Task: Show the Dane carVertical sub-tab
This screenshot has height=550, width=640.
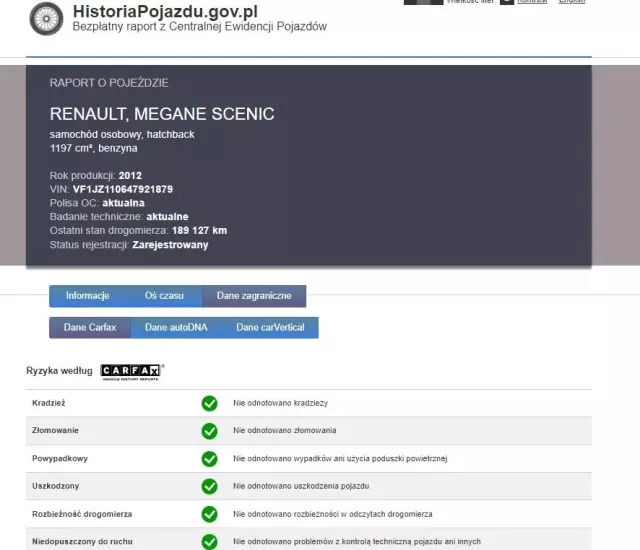Action: click(270, 327)
